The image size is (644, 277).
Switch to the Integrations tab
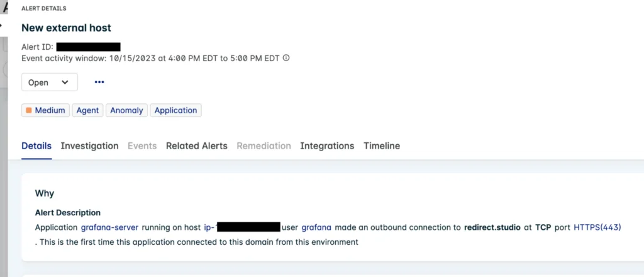point(327,145)
